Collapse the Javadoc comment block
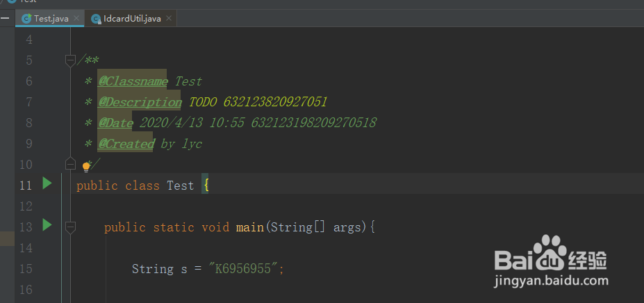 (x=70, y=60)
